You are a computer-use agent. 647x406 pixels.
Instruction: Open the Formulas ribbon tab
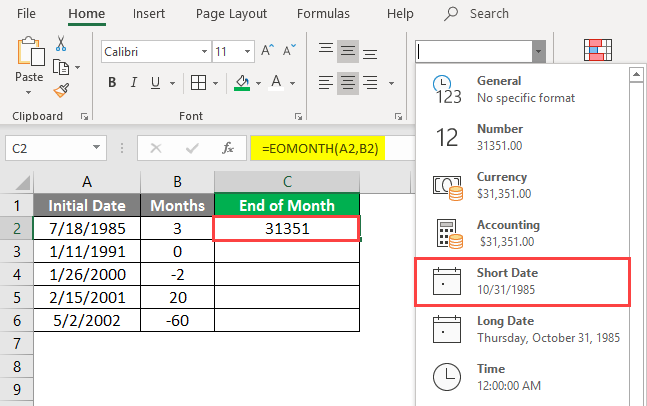(322, 14)
